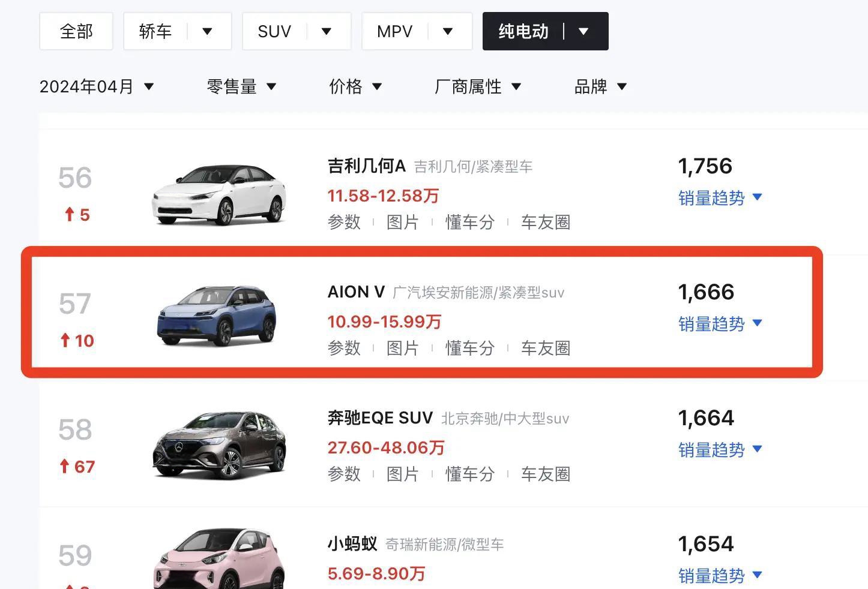The width and height of the screenshot is (868, 589).
Task: Open the 轿车 category dropdown arrow
Action: (208, 31)
